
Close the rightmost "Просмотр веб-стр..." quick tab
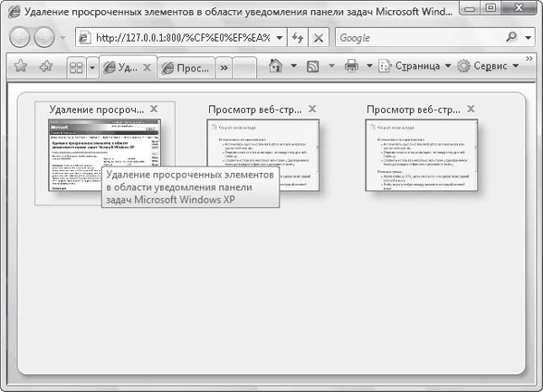coord(471,109)
